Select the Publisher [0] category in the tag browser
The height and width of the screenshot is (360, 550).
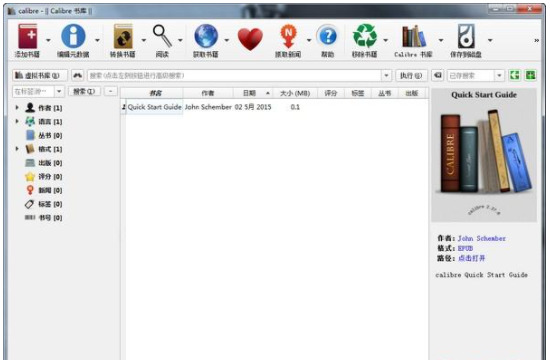tap(44, 163)
